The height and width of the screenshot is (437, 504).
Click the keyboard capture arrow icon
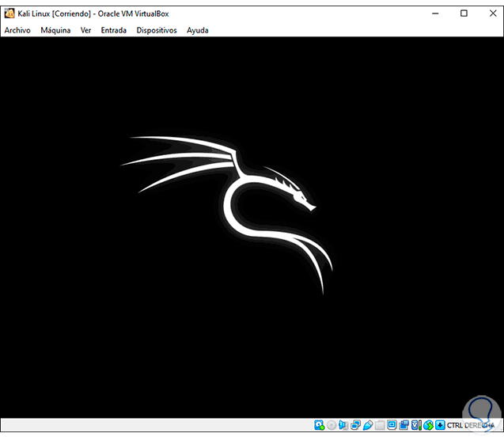coord(440,425)
